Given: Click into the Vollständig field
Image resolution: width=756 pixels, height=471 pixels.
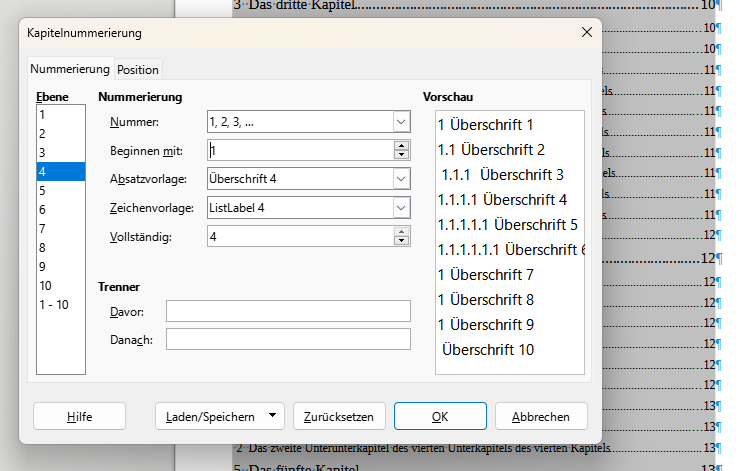Looking at the screenshot, I should click(x=301, y=236).
